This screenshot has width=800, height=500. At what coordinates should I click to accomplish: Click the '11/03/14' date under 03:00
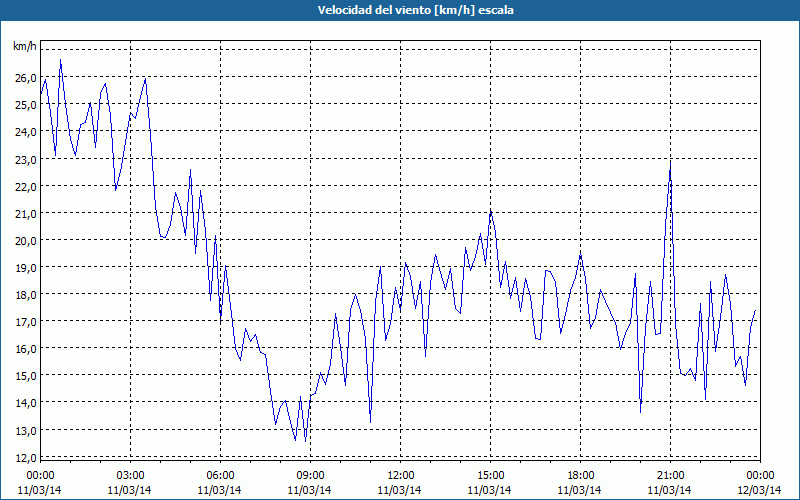click(130, 490)
